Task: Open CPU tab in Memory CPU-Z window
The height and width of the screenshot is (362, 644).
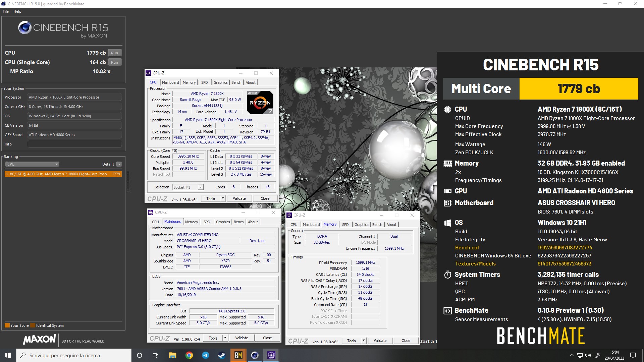Action: (x=294, y=225)
